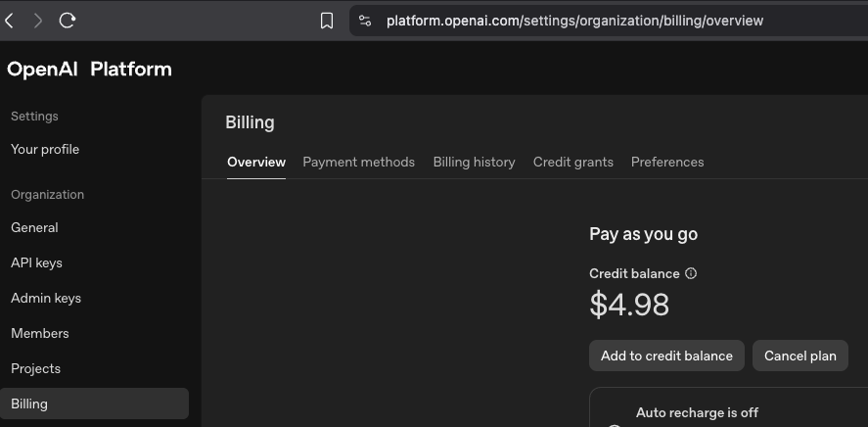Click Add to credit balance
This screenshot has height=427, width=868.
666,356
